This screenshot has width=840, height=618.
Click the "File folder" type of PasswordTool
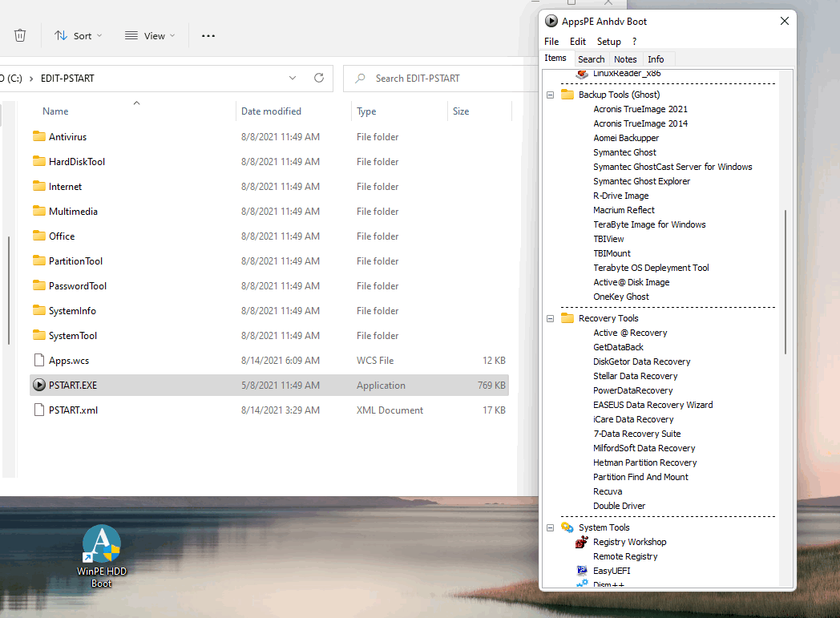(x=378, y=286)
